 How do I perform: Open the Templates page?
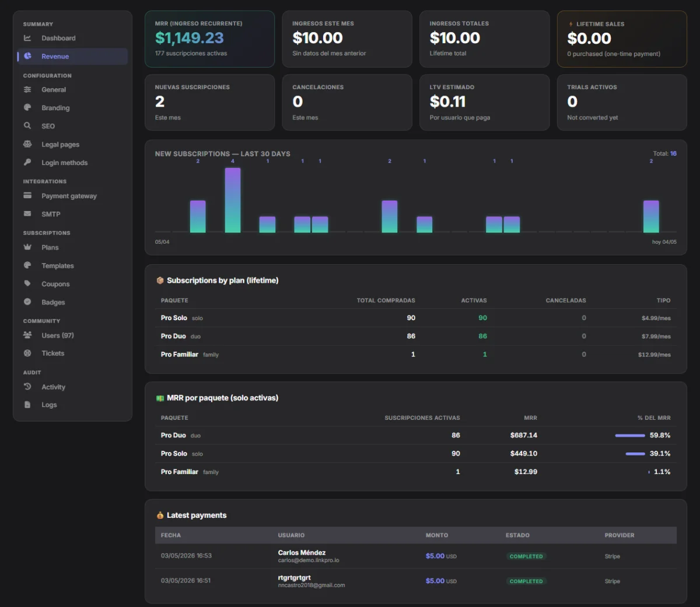pos(72,266)
